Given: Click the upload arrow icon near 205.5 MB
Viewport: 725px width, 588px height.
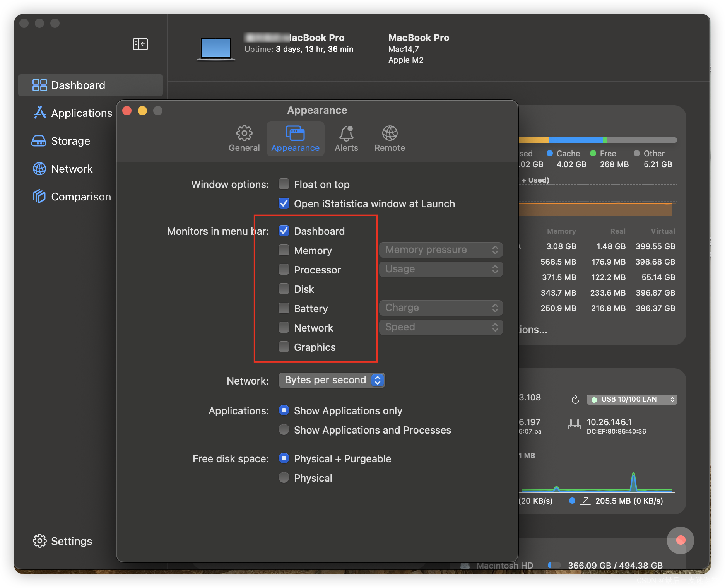Looking at the screenshot, I should [x=586, y=501].
